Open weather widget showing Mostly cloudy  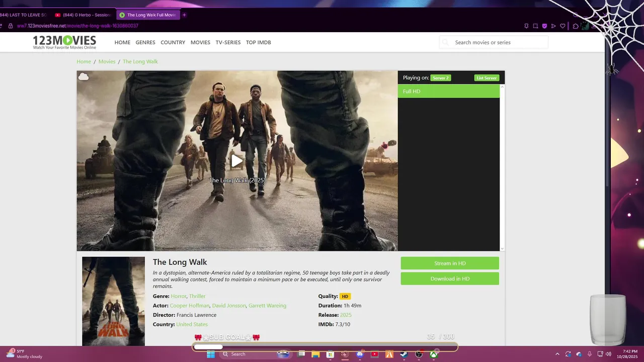point(24,354)
